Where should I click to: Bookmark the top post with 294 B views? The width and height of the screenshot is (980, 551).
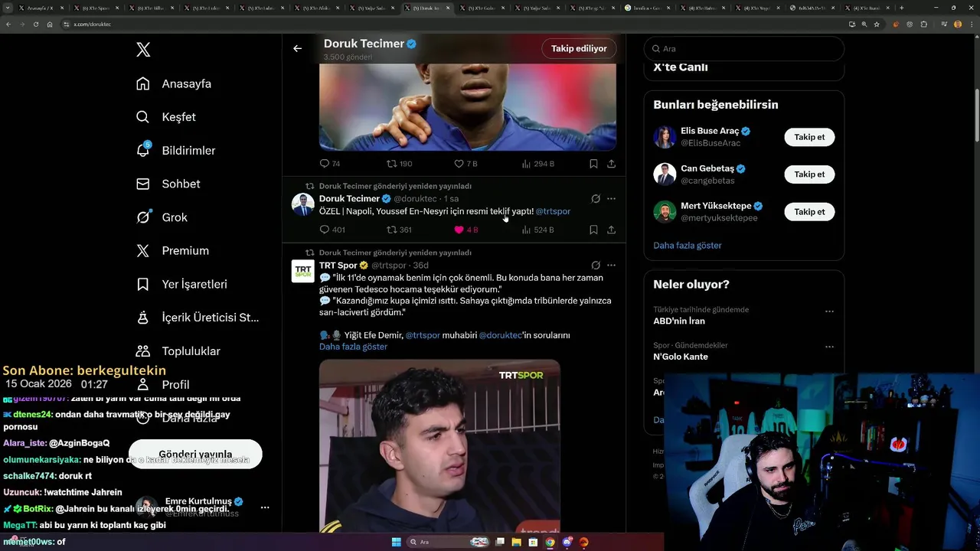pos(593,164)
